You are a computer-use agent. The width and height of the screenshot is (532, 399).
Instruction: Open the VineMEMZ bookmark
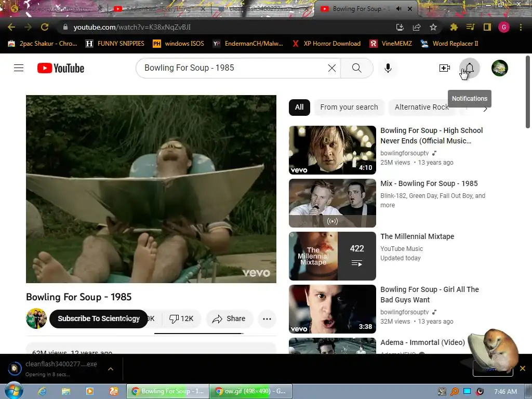[x=391, y=44]
